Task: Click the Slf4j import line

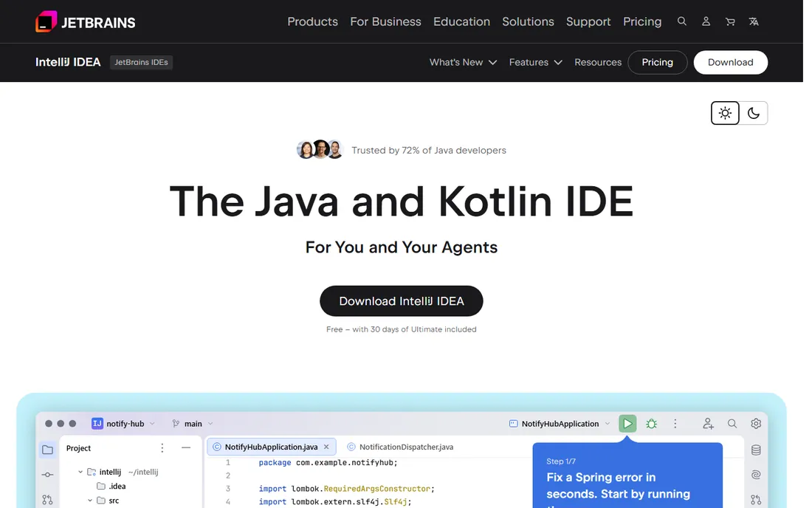Action: pyautogui.click(x=335, y=501)
